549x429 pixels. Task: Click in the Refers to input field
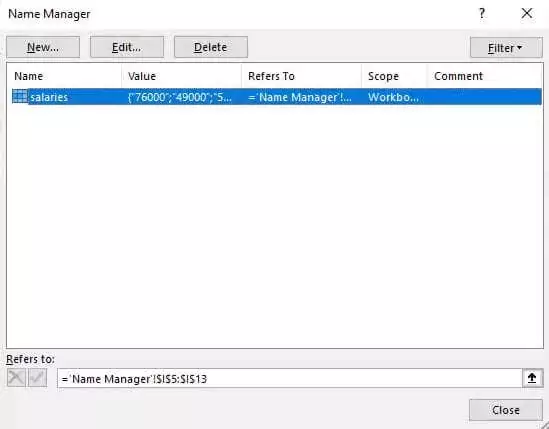click(x=289, y=378)
